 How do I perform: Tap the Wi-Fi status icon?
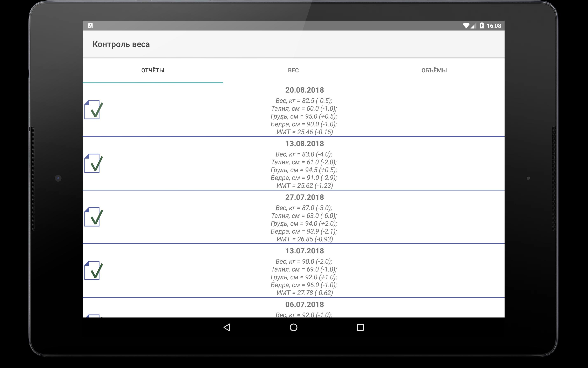[x=466, y=26]
